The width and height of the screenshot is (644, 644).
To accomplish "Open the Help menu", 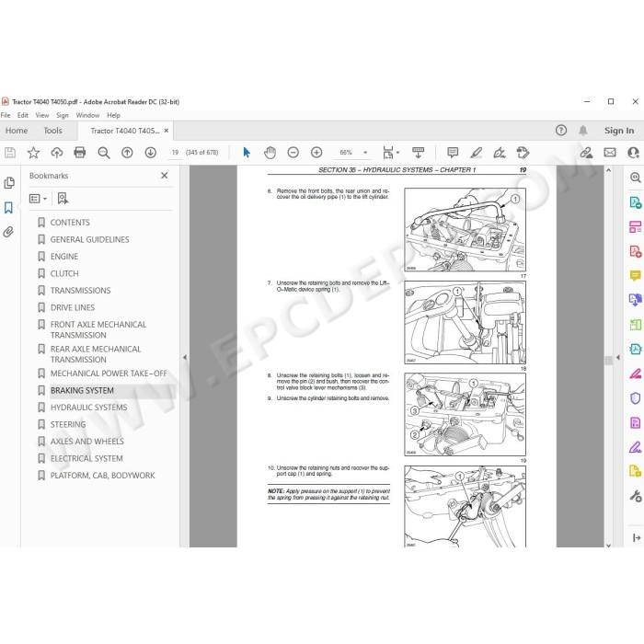I will tap(114, 115).
